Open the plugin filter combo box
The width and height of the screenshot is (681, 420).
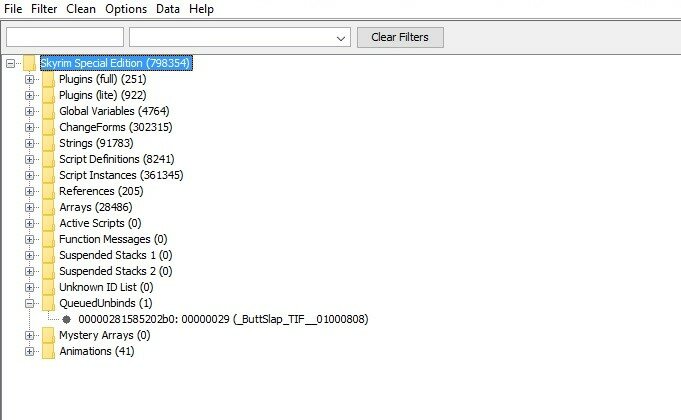point(240,37)
